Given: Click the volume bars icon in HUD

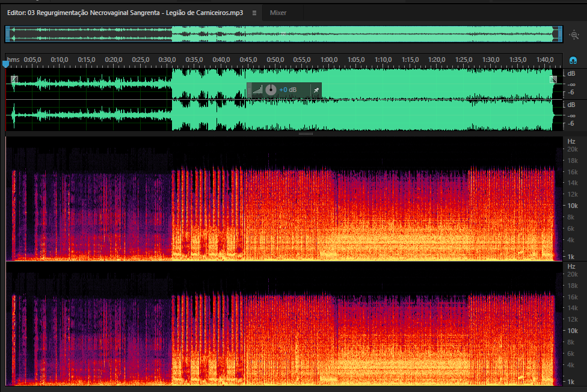Looking at the screenshot, I should pyautogui.click(x=257, y=90).
